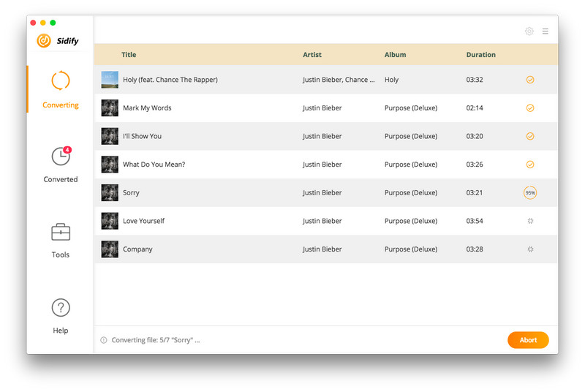
Task: Select the track title Company
Action: [x=137, y=249]
